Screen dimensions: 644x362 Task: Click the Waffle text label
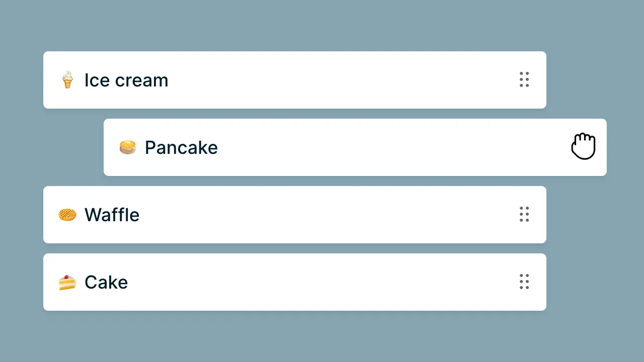[x=112, y=214]
